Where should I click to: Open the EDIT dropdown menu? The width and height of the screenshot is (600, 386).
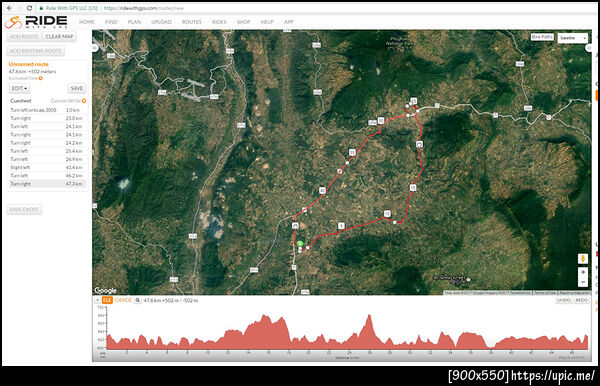(x=19, y=88)
